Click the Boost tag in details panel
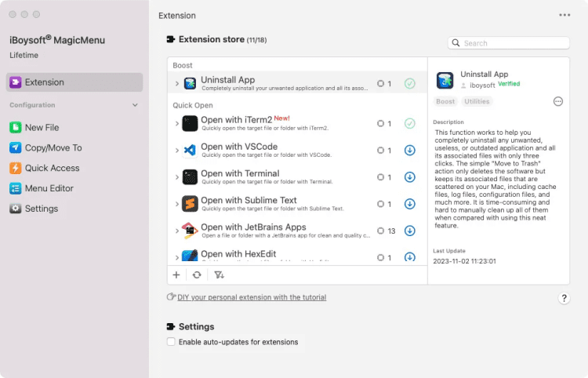This screenshot has width=588, height=378. pos(445,101)
